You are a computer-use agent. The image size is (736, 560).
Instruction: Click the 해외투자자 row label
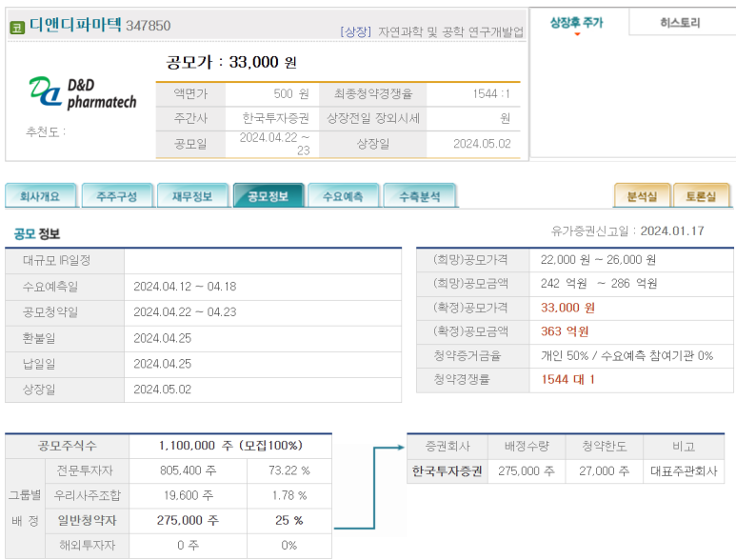pyautogui.click(x=87, y=545)
